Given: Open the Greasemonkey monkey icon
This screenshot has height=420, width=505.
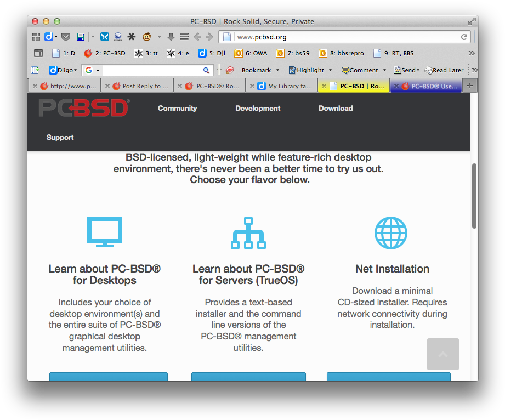Looking at the screenshot, I should pyautogui.click(x=147, y=37).
